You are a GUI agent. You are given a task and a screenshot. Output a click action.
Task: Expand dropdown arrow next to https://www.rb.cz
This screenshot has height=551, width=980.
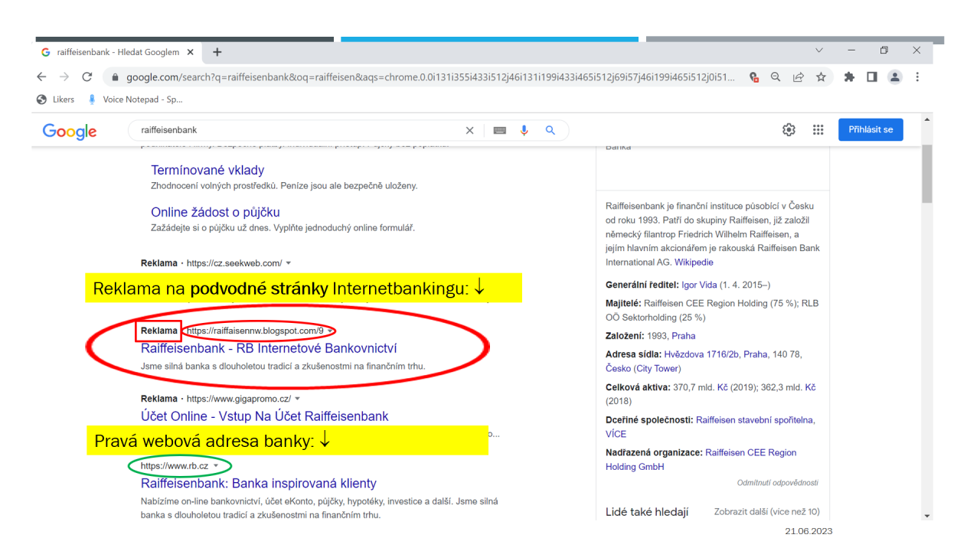click(216, 466)
